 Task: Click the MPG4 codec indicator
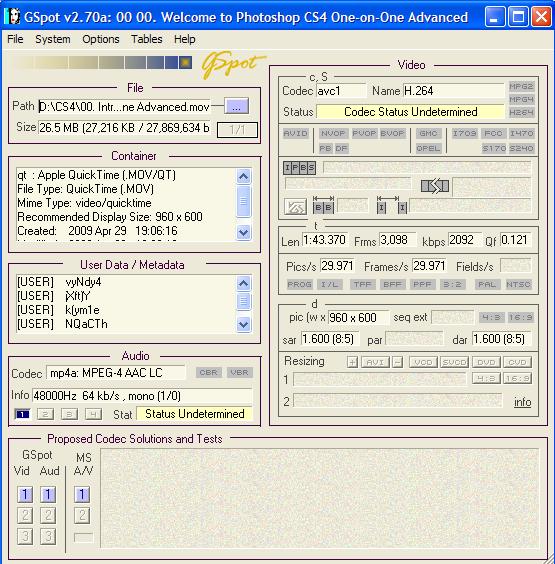(x=521, y=99)
